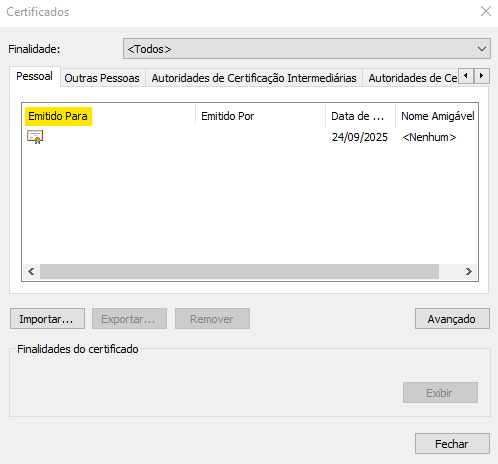Select the certificate row dated 24/09/2025
The image size is (498, 464).
tap(250, 137)
